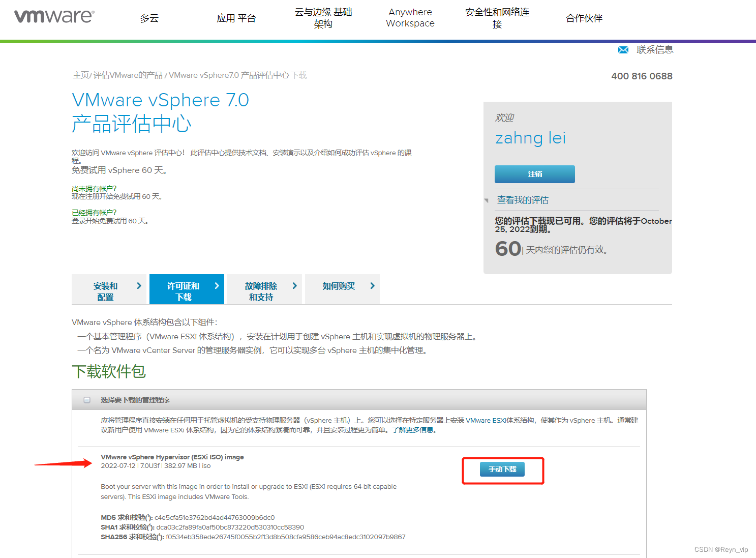Click the 60 days remaining number
756x558 pixels.
pyautogui.click(x=508, y=249)
